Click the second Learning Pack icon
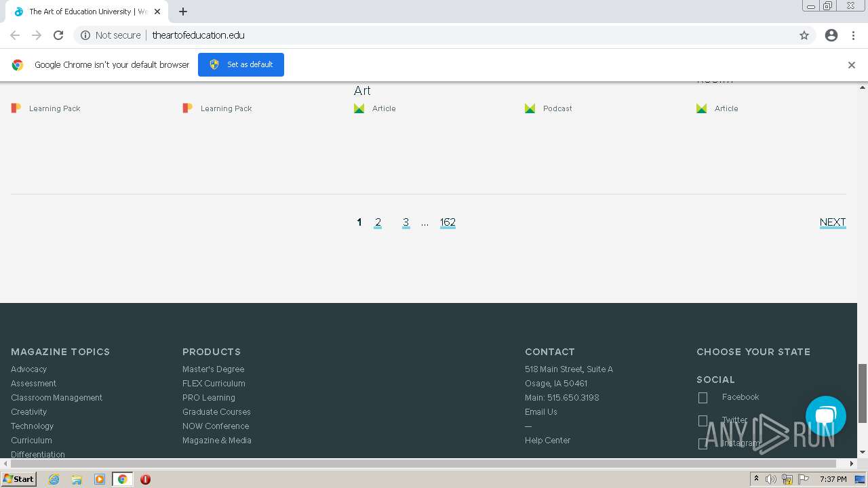The height and width of the screenshot is (488, 868). [188, 108]
